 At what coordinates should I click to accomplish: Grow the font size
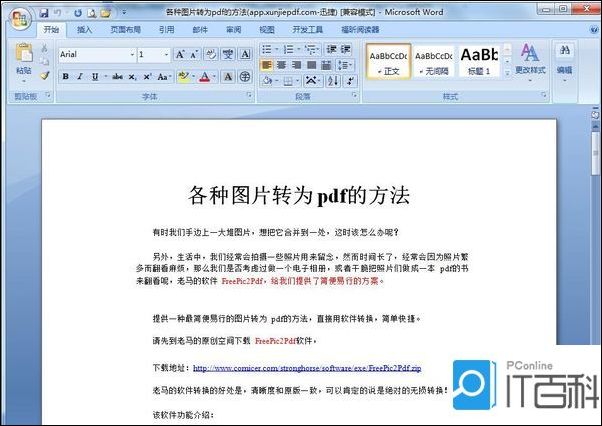(180, 54)
